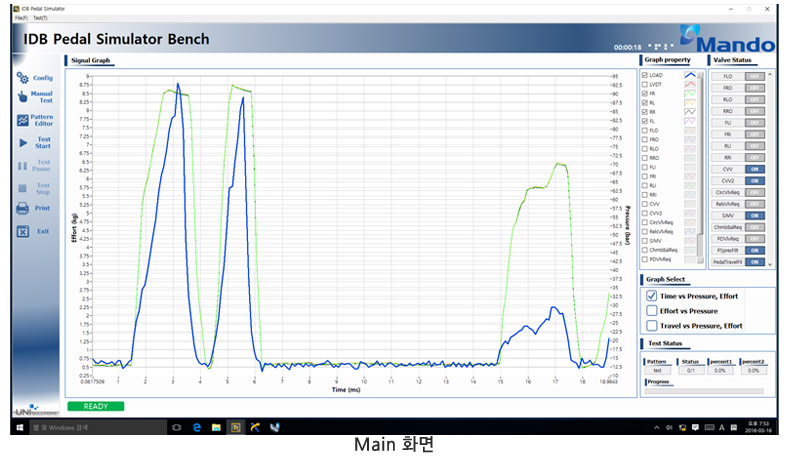The image size is (787, 456).
Task: Launch Microsoft Edge from the taskbar
Action: tap(197, 427)
